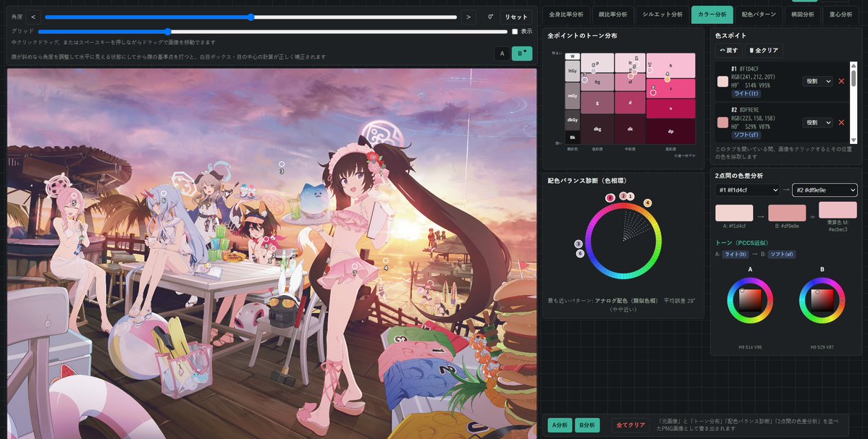This screenshot has height=439, width=868.
Task: Click the A分析 export button
Action: coord(560,425)
